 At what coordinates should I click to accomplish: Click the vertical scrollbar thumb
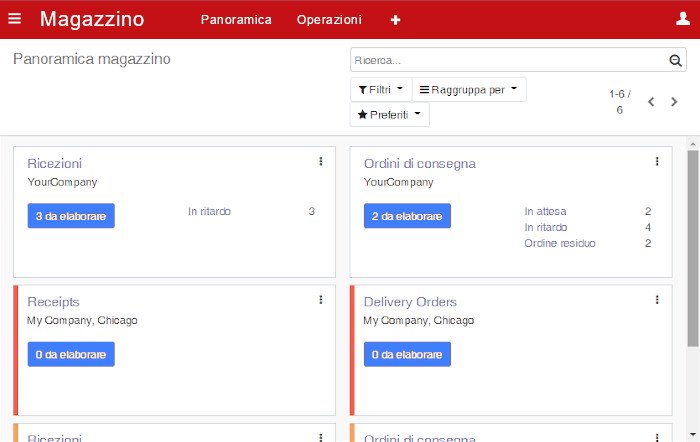tap(692, 248)
